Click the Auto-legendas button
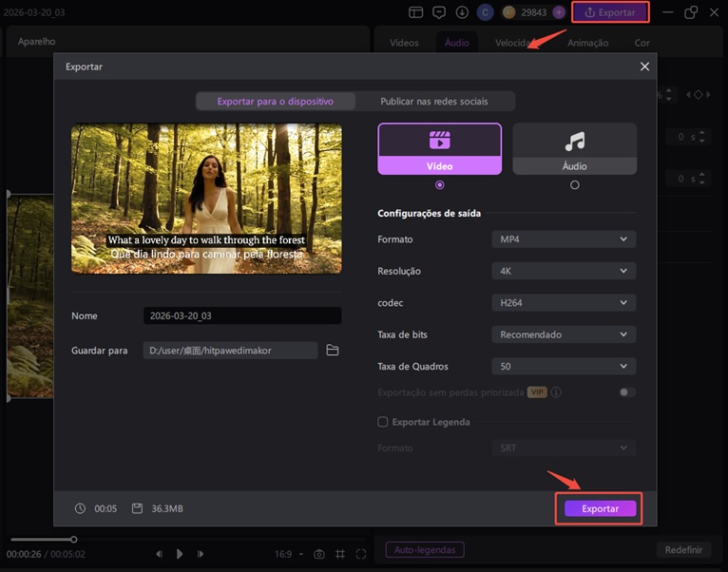 tap(425, 550)
